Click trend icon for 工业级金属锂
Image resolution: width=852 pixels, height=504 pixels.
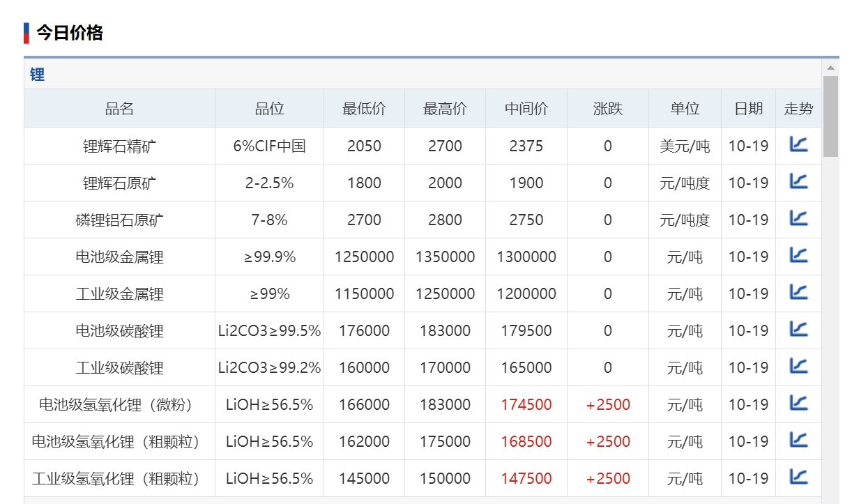pos(798,292)
